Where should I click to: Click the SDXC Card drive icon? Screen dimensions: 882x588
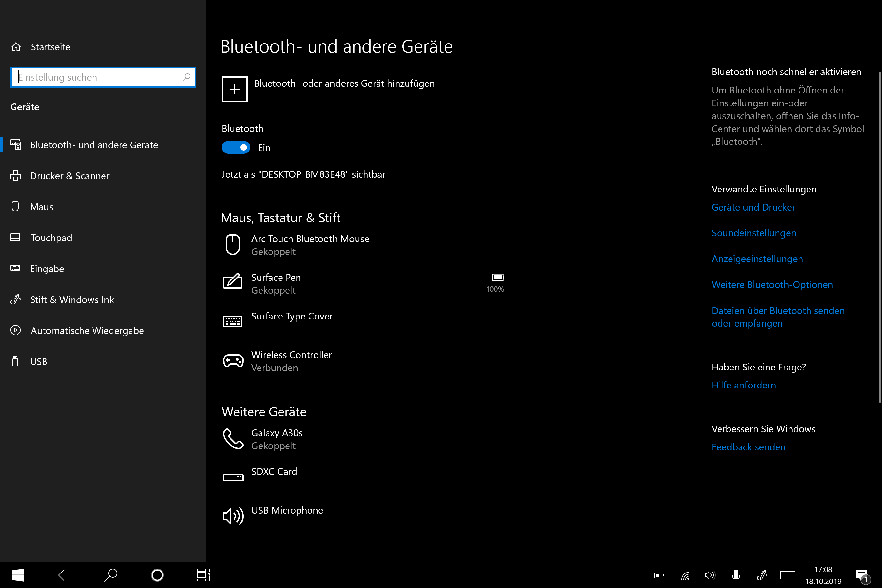pyautogui.click(x=233, y=477)
